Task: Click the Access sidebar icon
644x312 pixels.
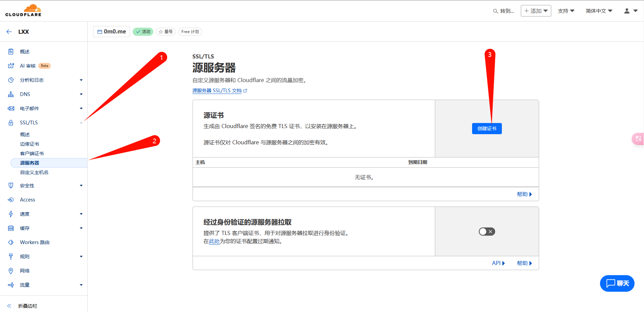Action: point(11,200)
